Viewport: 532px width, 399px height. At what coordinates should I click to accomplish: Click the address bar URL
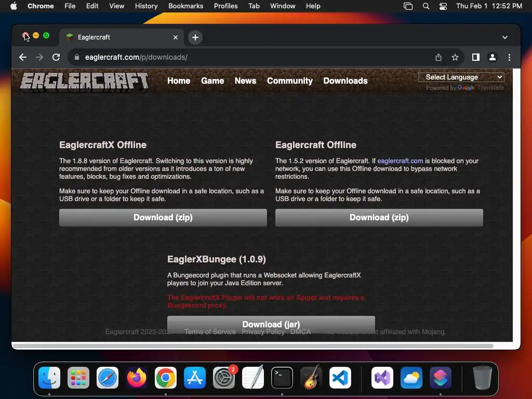click(136, 57)
